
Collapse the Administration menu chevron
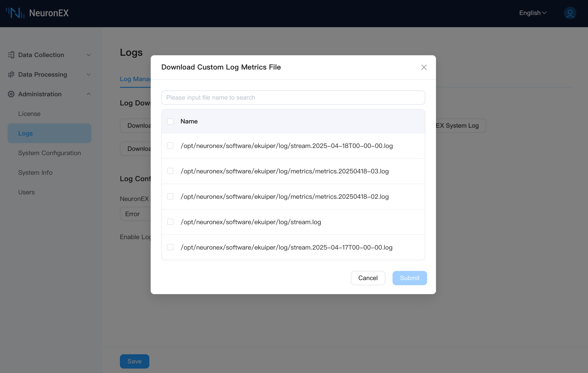89,94
